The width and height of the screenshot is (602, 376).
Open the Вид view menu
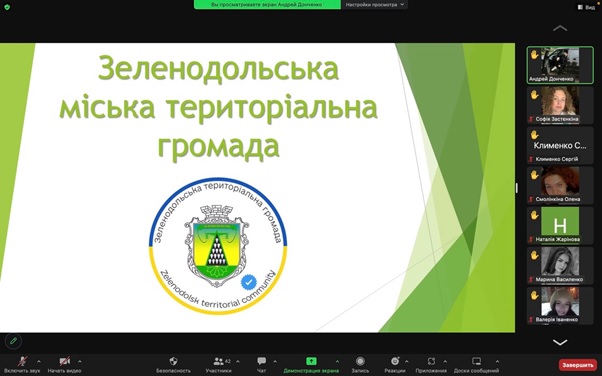pyautogui.click(x=587, y=7)
